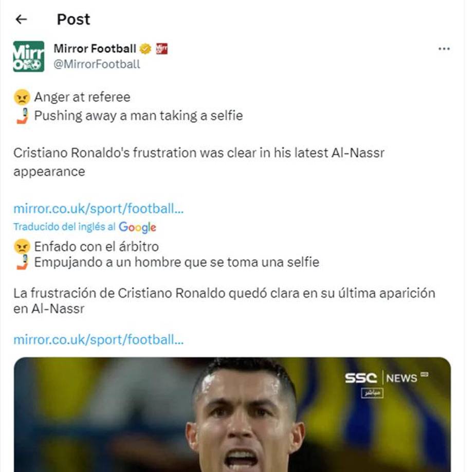Screen dimensions: 476x472
Task: Click the back arrow to exit the post
Action: click(21, 19)
